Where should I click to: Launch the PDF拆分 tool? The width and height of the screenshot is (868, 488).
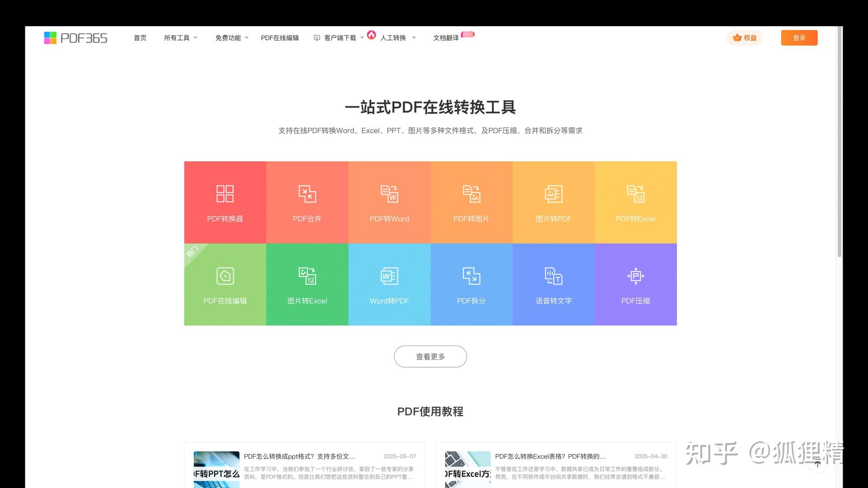click(472, 284)
